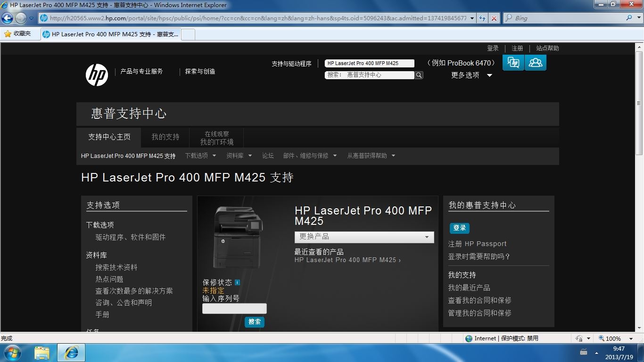Viewport: 644px width, 362px height.
Task: Stop loading using the red X icon
Action: (x=494, y=18)
